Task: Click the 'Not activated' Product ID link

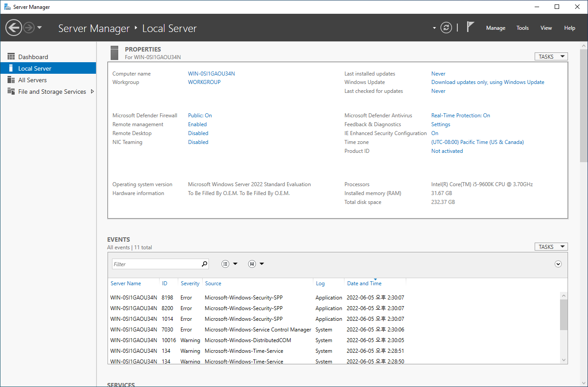Action: pyautogui.click(x=447, y=151)
